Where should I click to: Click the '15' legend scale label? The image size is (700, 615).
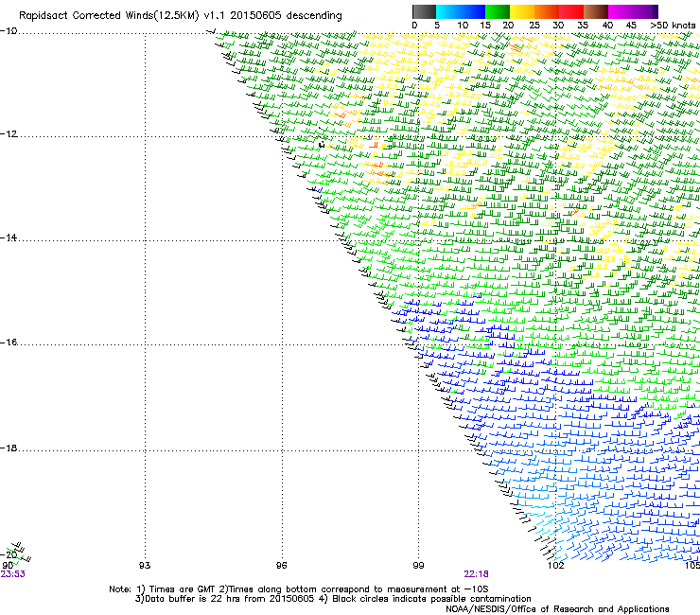pos(485,26)
